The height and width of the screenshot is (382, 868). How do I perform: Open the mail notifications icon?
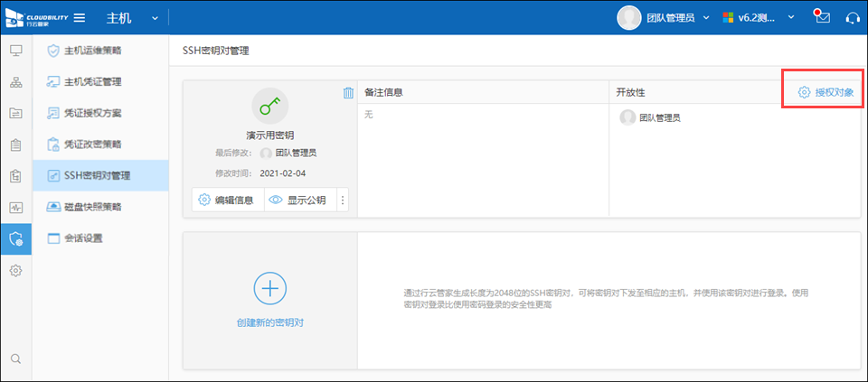[822, 18]
